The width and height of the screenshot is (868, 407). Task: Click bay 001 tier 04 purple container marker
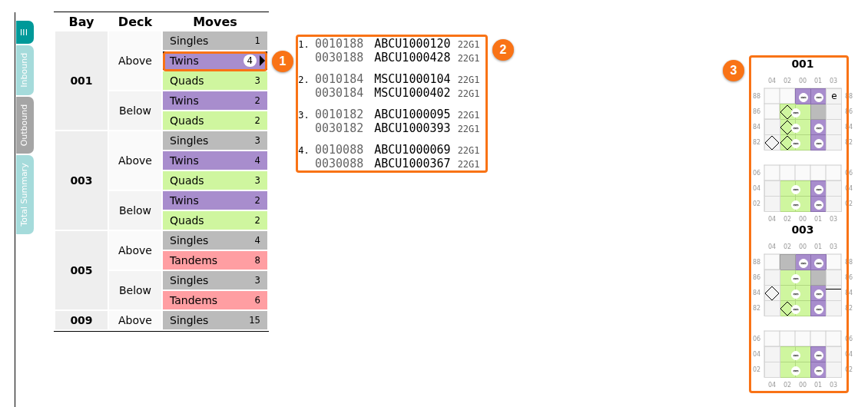[x=819, y=190]
